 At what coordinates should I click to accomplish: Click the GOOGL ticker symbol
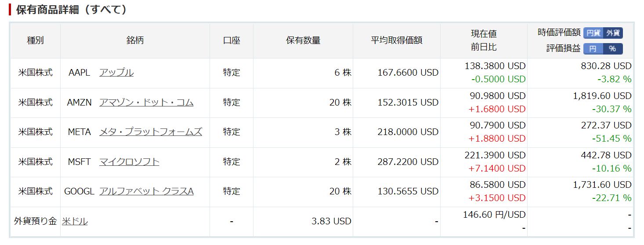click(x=80, y=191)
